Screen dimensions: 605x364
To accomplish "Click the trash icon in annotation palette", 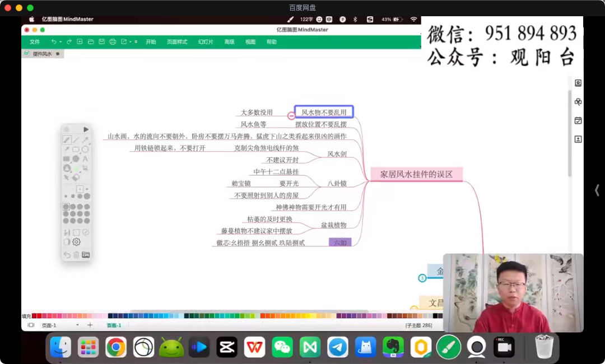I will [76, 255].
